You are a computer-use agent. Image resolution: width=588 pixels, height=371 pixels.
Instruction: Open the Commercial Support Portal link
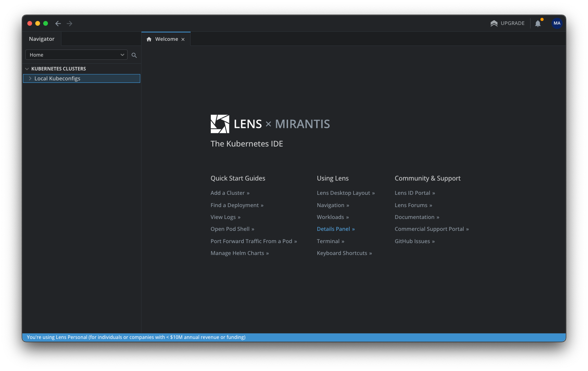pos(432,229)
